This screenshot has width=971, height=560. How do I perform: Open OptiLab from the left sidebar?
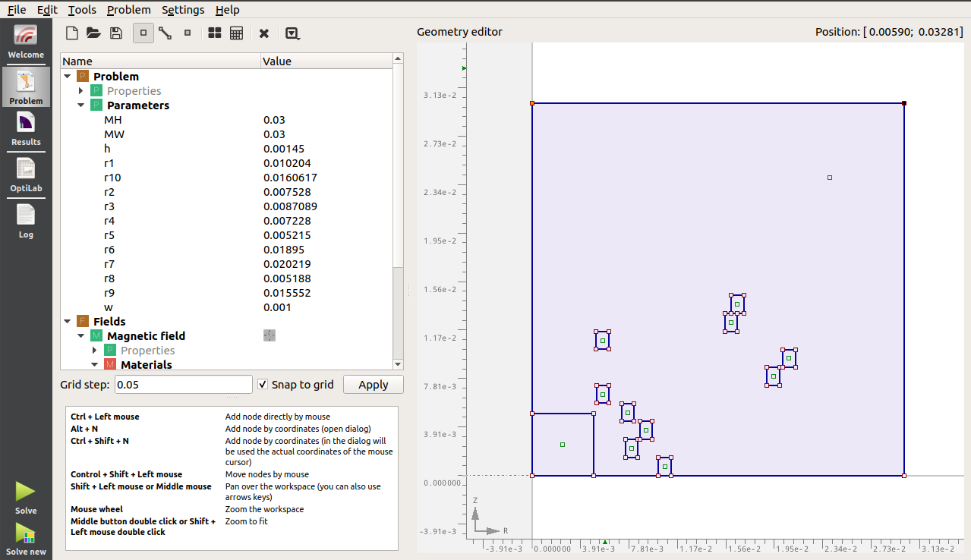pos(26,174)
